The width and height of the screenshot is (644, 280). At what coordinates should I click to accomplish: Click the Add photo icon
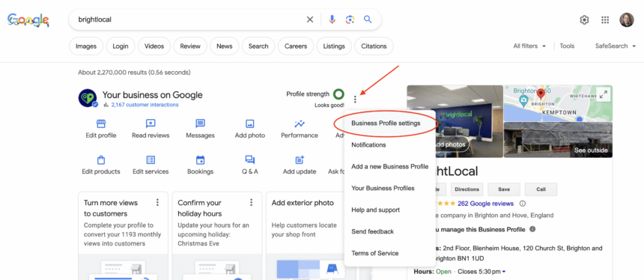(249, 124)
